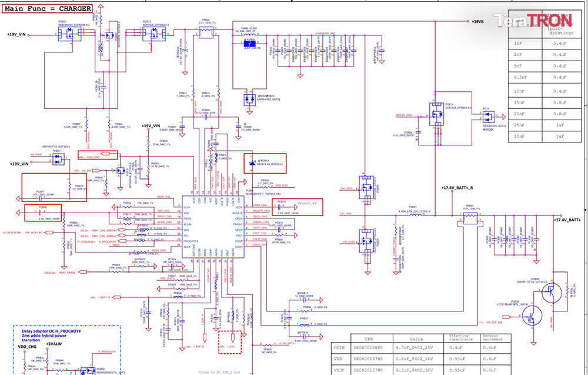Image resolution: width=588 pixels, height=375 pixels.
Task: Select the PRB01 current-sense resistor symbol
Action: 470,218
